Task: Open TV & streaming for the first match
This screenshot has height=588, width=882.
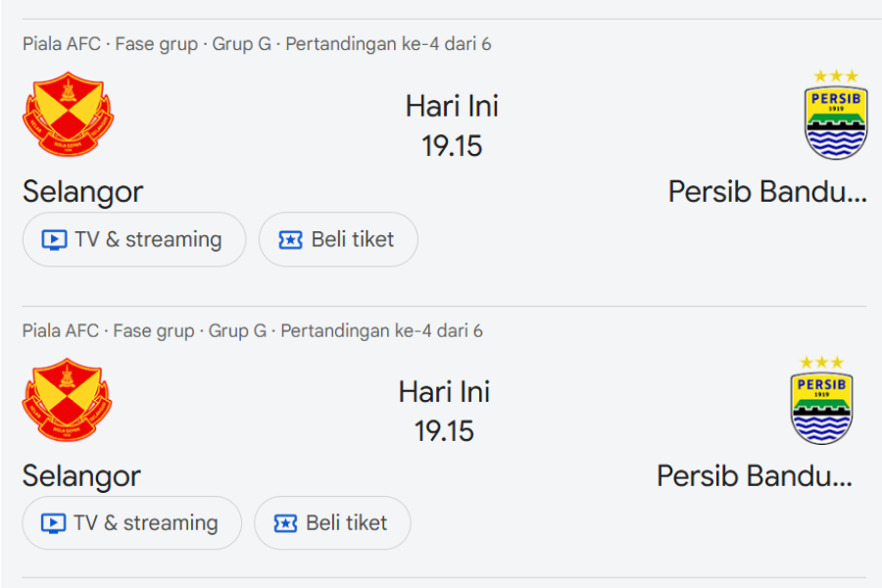Action: tap(133, 239)
